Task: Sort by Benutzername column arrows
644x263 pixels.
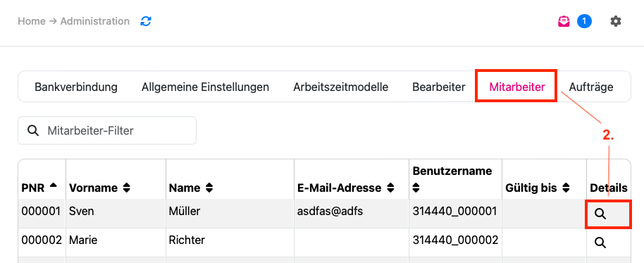Action: 416,188
